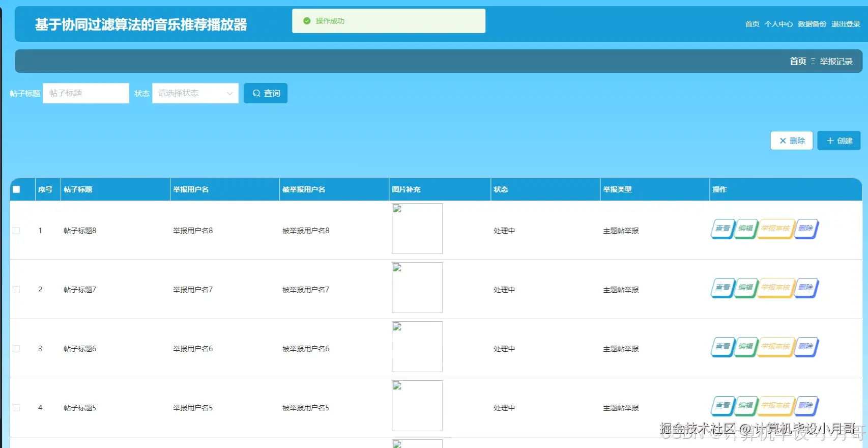This screenshot has width=868, height=448.
Task: Click the row 删除 button for 帖子标题6
Action: [x=805, y=347]
